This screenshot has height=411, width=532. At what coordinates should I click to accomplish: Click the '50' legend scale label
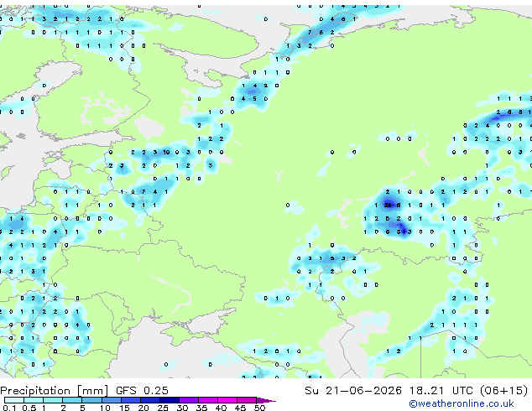[260, 408]
